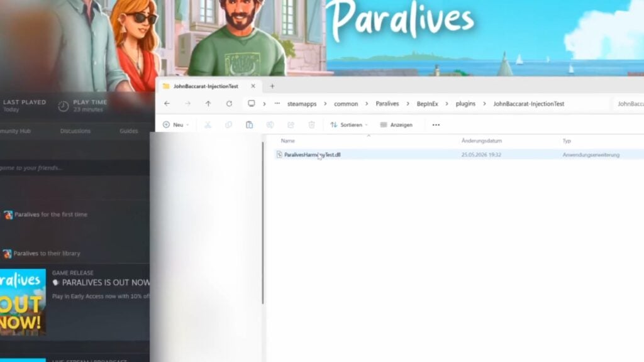
Task: Open the Sortieren dropdown
Action: (349, 125)
